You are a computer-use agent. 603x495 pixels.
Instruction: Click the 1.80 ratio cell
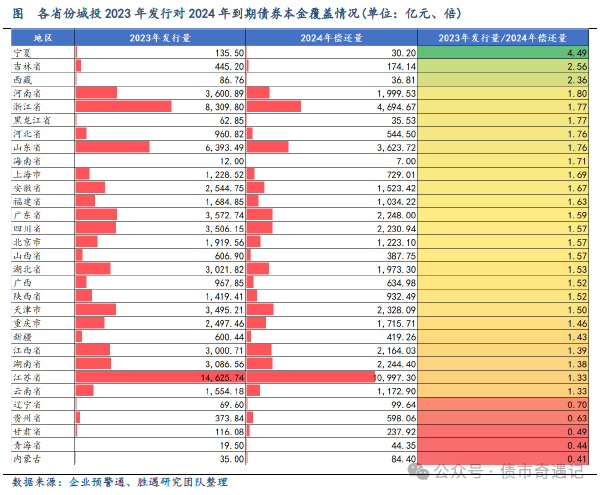503,93
